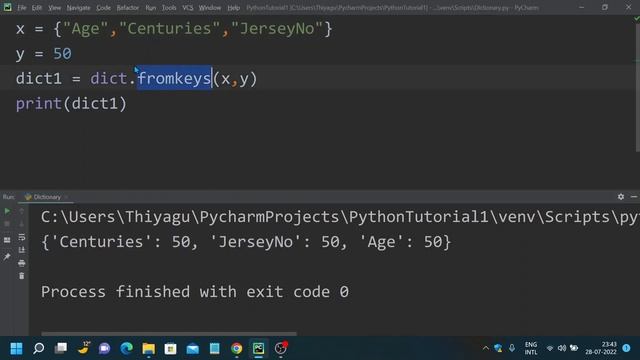Launch Microsoft Edge from taskbar
Viewport: 640px width, 360px height.
point(127,348)
